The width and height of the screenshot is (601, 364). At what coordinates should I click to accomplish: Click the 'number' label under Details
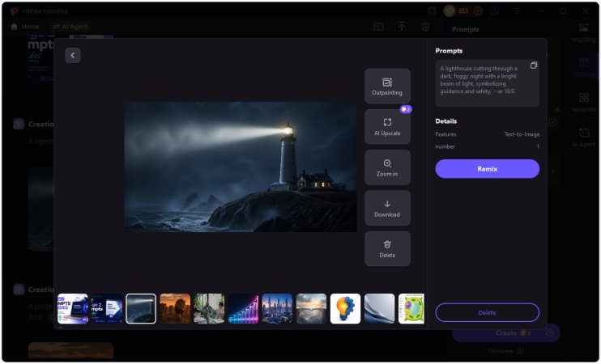point(445,146)
